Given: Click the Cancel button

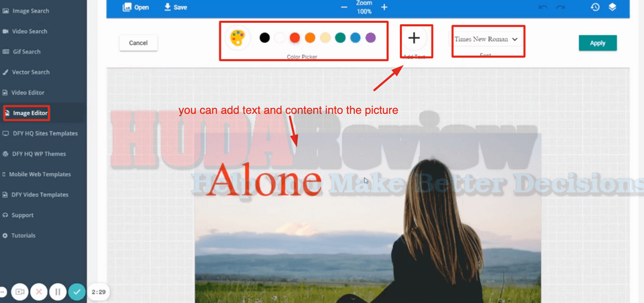Looking at the screenshot, I should pos(138,43).
